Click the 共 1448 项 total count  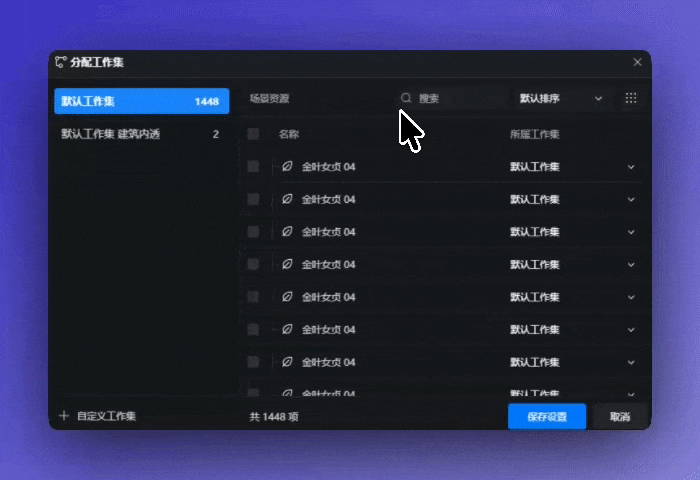pos(274,417)
